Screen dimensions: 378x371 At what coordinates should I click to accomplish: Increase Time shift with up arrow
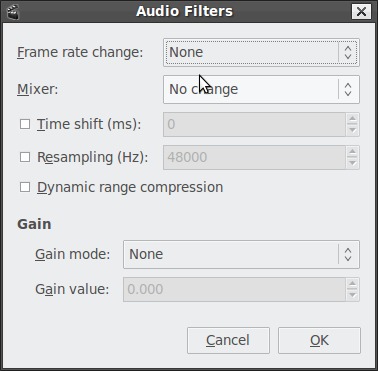pyautogui.click(x=353, y=119)
